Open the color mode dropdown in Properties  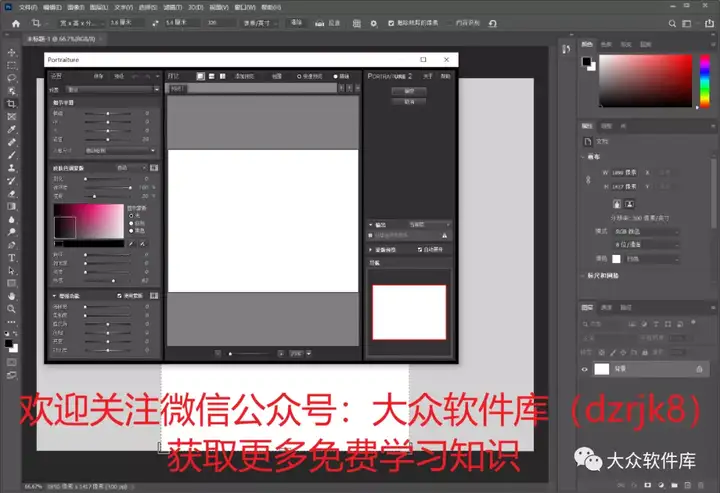[x=646, y=232]
